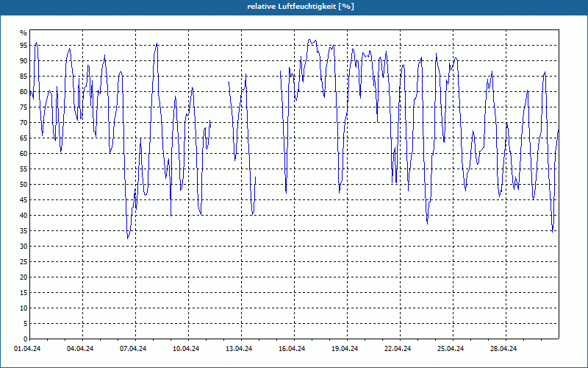Click the y-axis value 95

(x=24, y=46)
